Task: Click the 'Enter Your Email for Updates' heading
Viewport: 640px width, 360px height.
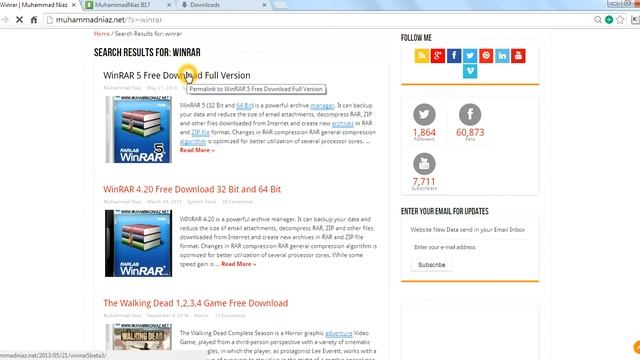Action: (444, 211)
